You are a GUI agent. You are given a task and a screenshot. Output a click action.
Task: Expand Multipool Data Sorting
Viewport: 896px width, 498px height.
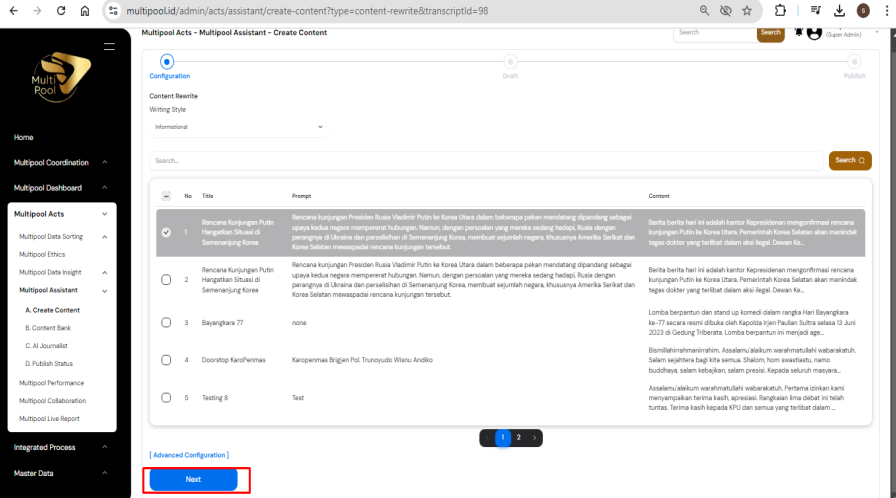[x=105, y=237]
